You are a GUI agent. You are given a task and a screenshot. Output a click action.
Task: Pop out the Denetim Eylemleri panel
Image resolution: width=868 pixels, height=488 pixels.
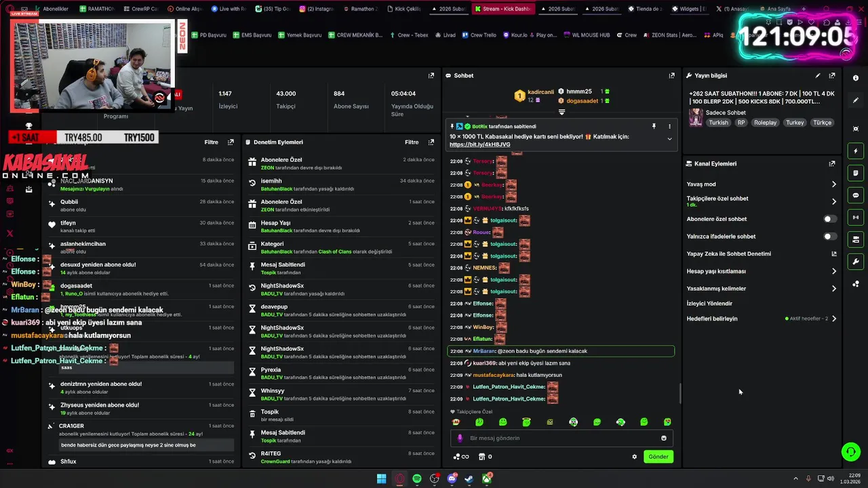coord(431,142)
